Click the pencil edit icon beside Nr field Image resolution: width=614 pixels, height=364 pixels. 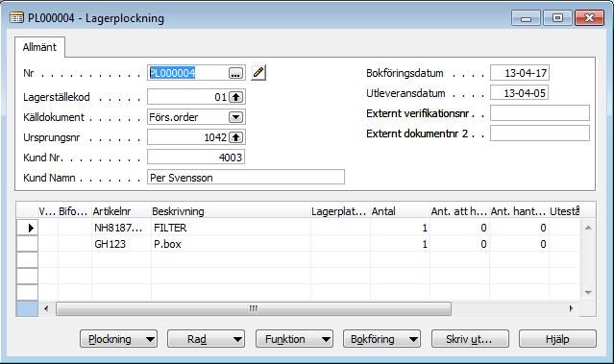(258, 73)
